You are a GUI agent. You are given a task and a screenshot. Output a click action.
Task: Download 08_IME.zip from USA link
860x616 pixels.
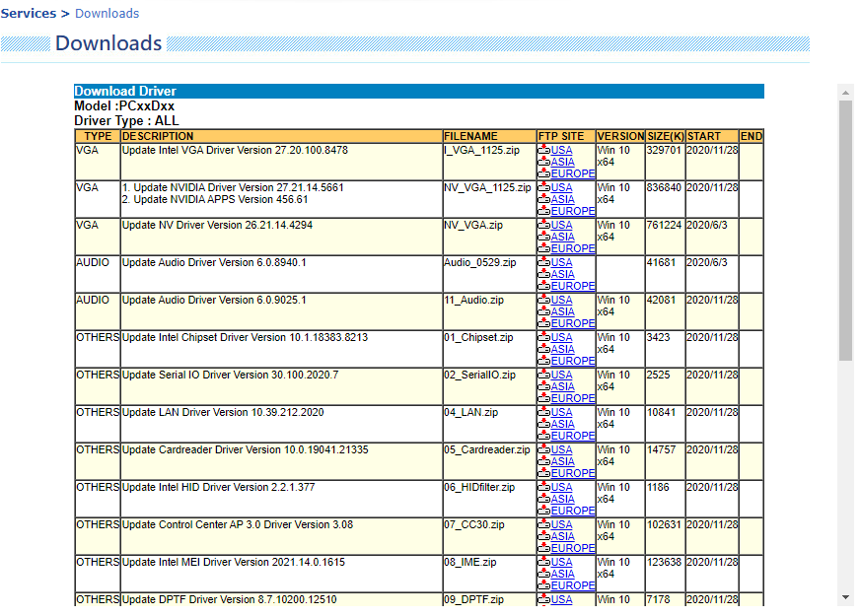tap(561, 563)
